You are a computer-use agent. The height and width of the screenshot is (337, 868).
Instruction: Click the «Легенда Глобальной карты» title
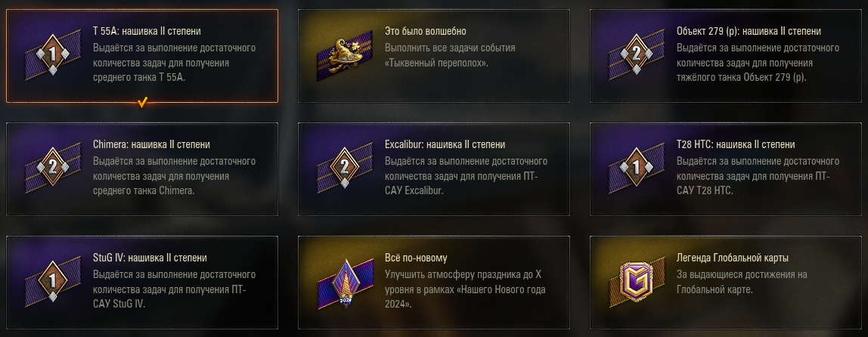click(733, 258)
